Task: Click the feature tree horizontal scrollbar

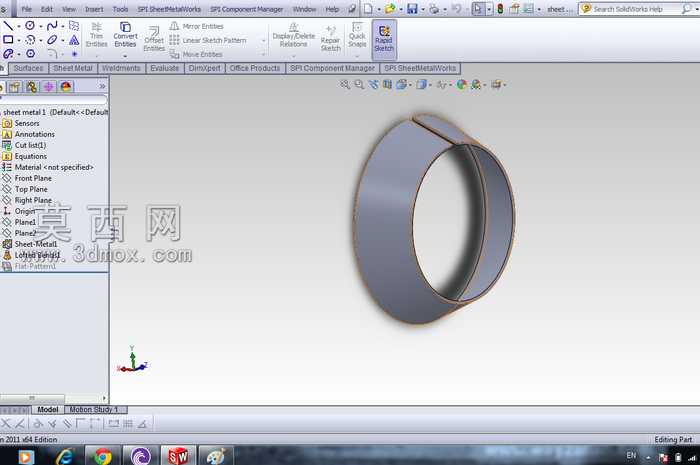Action: click(x=32, y=398)
